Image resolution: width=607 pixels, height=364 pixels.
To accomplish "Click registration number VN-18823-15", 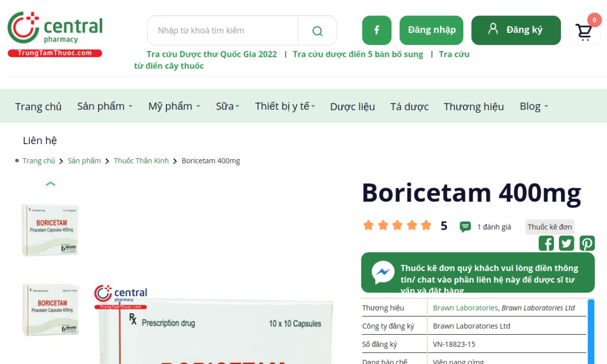I will click(454, 345).
